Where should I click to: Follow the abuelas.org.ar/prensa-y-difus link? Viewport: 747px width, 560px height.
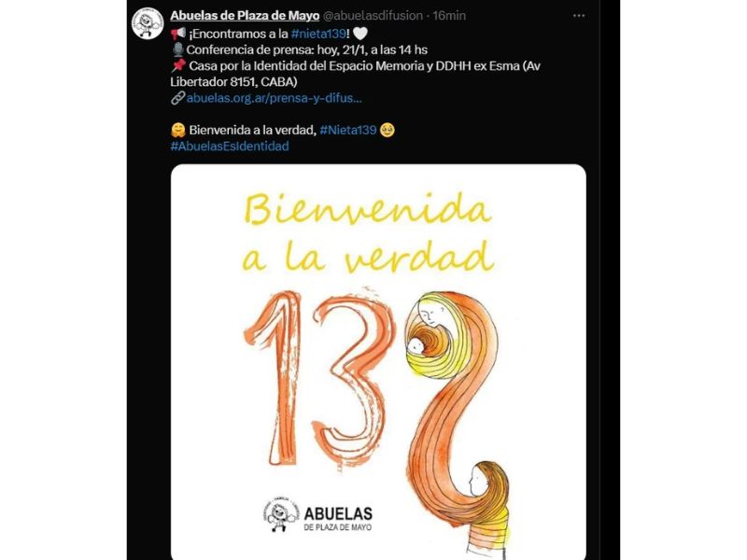(274, 98)
